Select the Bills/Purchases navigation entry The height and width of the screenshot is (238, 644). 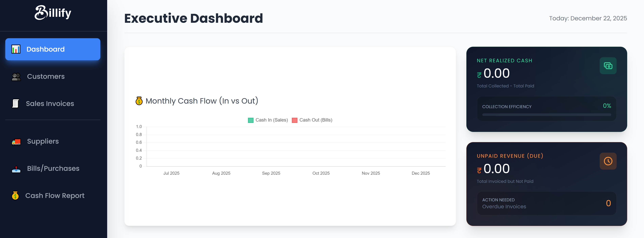pyautogui.click(x=53, y=168)
